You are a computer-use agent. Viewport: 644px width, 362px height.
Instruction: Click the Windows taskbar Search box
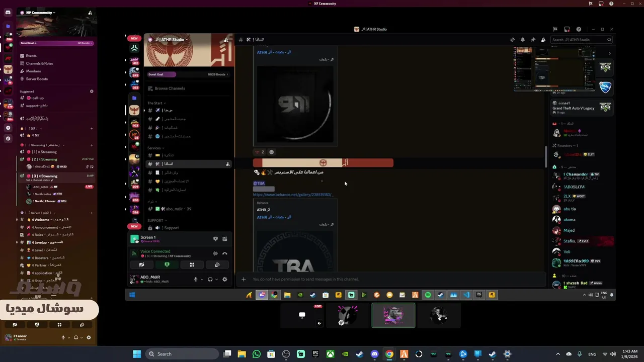click(x=183, y=354)
